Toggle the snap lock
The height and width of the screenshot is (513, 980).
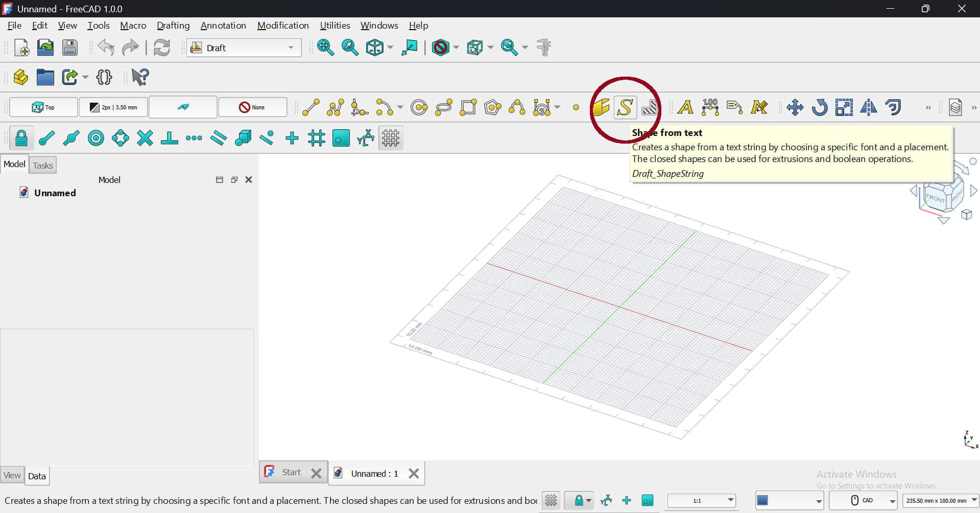pyautogui.click(x=21, y=138)
